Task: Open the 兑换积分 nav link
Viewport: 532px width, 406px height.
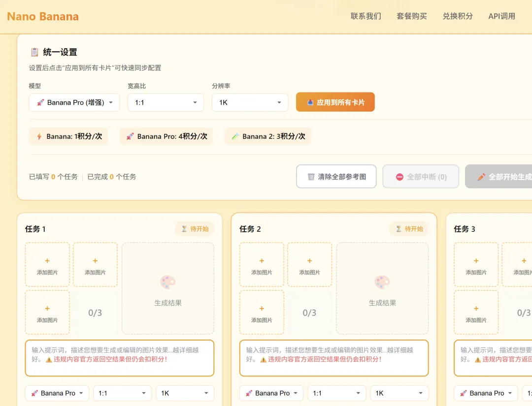Action: pos(457,16)
